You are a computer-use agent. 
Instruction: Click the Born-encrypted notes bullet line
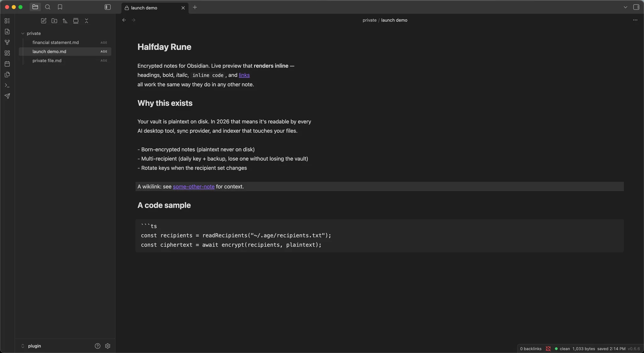(196, 150)
